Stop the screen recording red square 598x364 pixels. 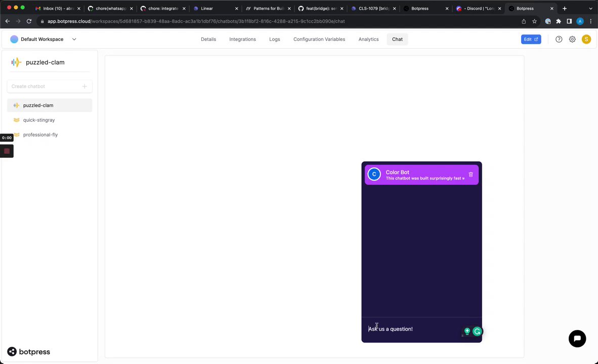[x=7, y=151]
